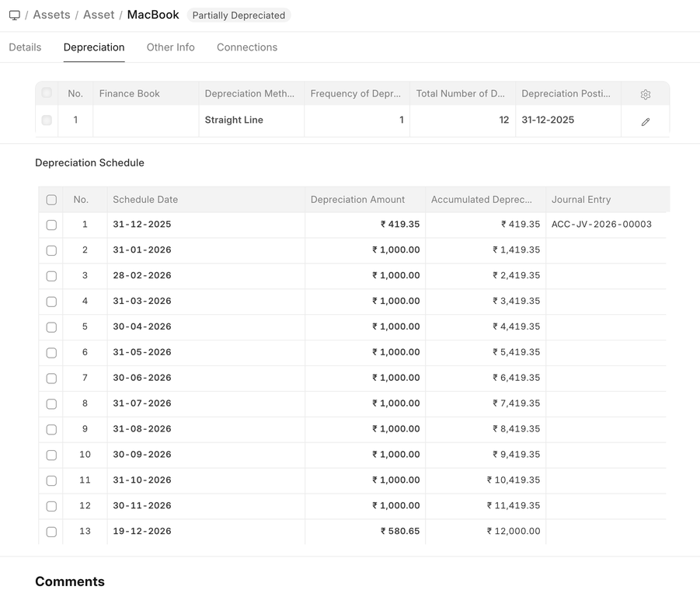Check the schedule row dated 30-06-2026
The width and height of the screenshot is (700, 597).
[51, 379]
